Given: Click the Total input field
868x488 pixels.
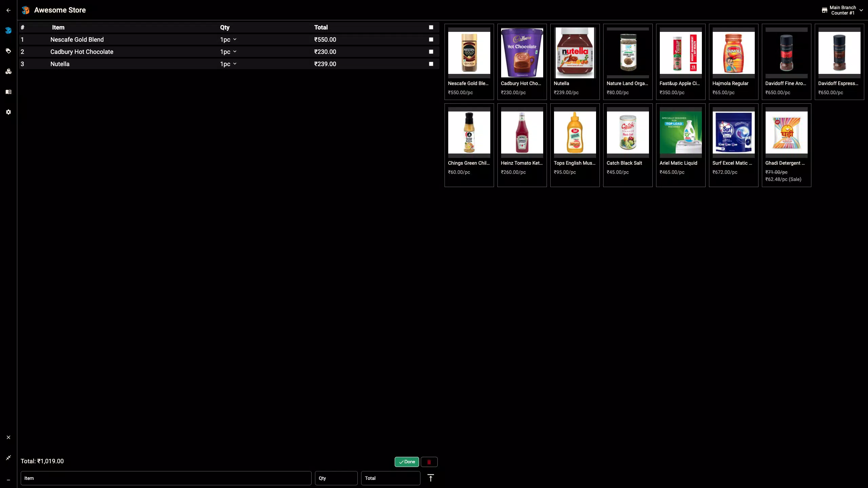Looking at the screenshot, I should pos(391,478).
